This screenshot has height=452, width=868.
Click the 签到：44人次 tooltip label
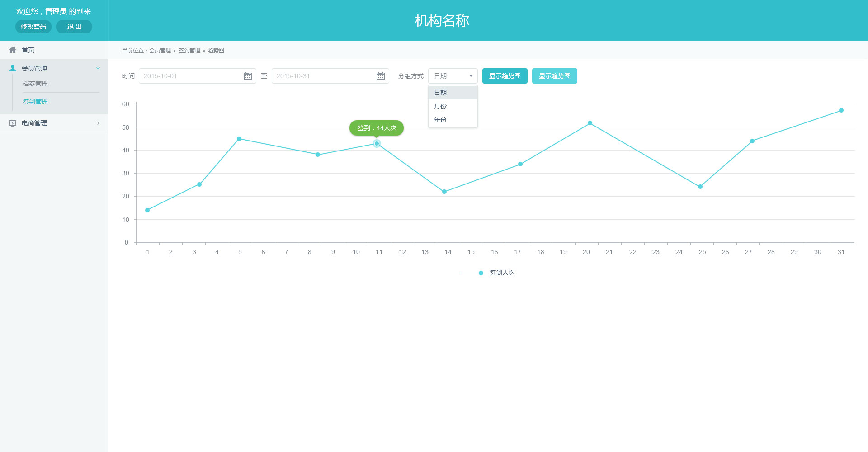tap(377, 128)
